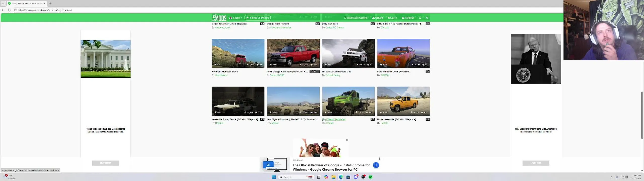Open the site search magnifier icon
The width and height of the screenshot is (644, 181).
point(427,18)
